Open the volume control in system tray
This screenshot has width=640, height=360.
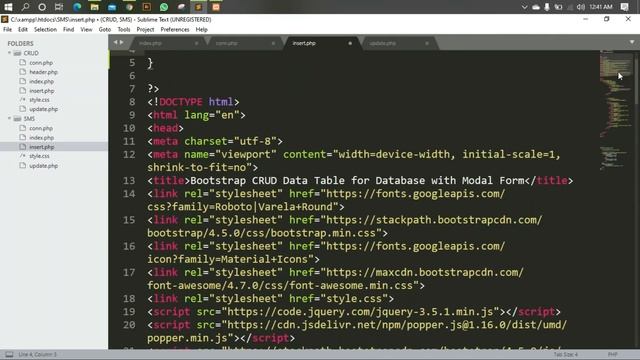click(581, 7)
